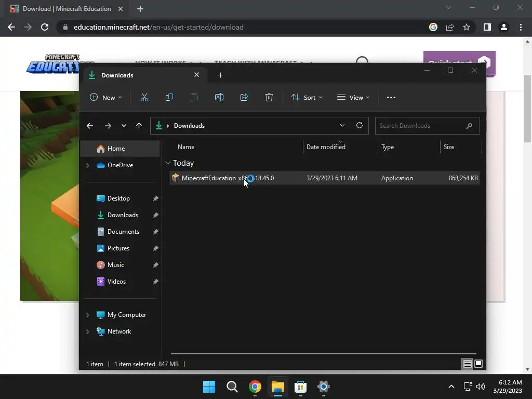Open Windows Start menu

(209, 387)
